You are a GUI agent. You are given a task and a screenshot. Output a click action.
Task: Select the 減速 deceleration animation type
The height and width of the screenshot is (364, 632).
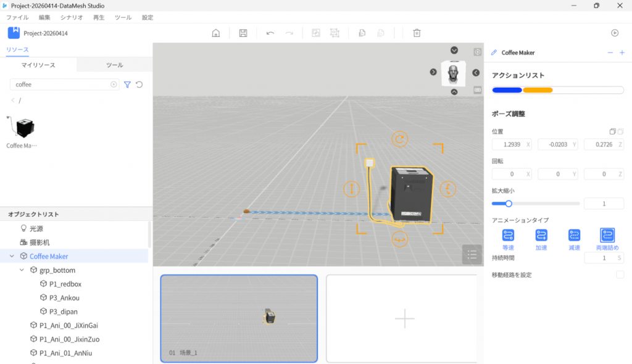(574, 235)
